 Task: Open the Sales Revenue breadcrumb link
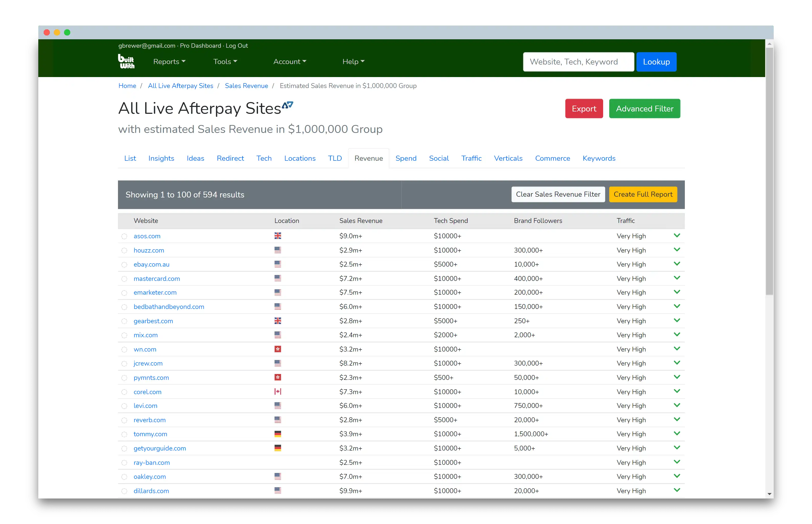pyautogui.click(x=246, y=86)
